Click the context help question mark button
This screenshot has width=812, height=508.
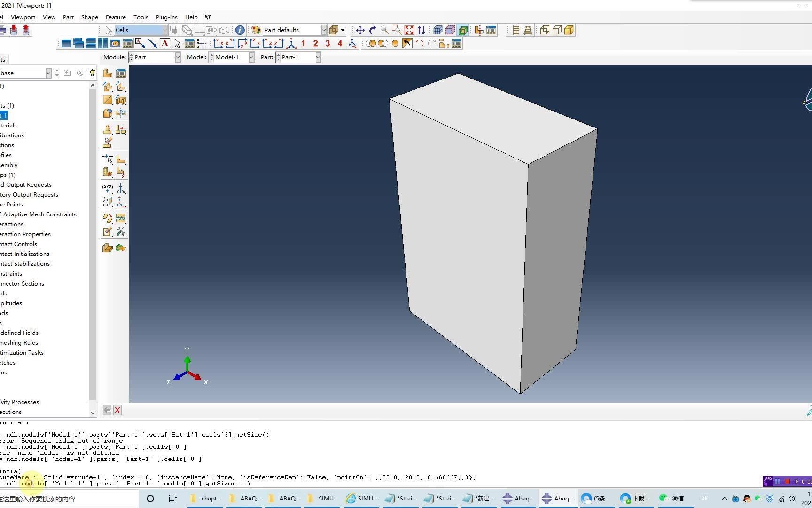point(208,17)
